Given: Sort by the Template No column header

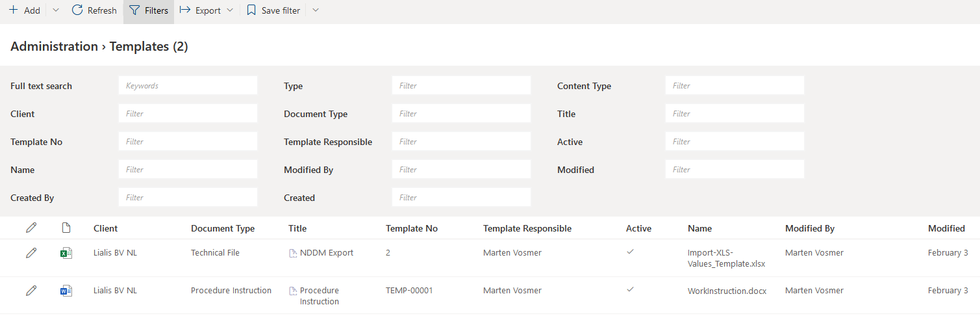Looking at the screenshot, I should (411, 228).
